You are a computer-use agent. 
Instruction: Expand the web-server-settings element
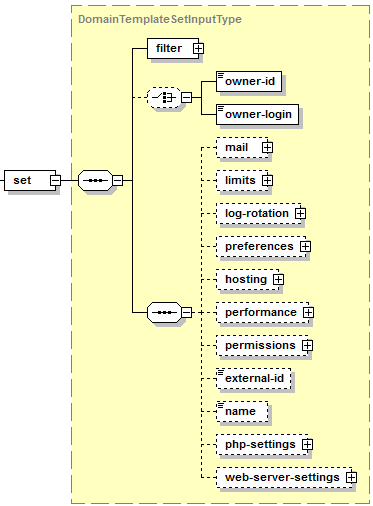click(x=351, y=478)
